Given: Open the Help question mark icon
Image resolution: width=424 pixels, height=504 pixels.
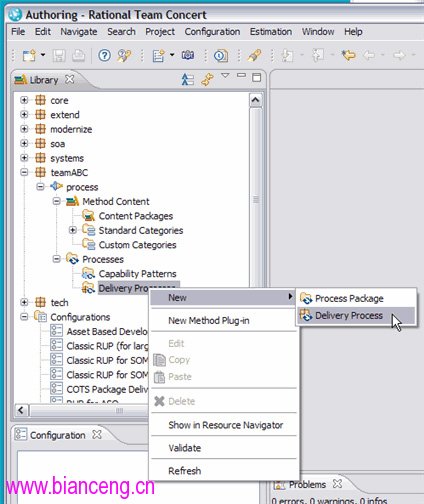Looking at the screenshot, I should pos(104,55).
